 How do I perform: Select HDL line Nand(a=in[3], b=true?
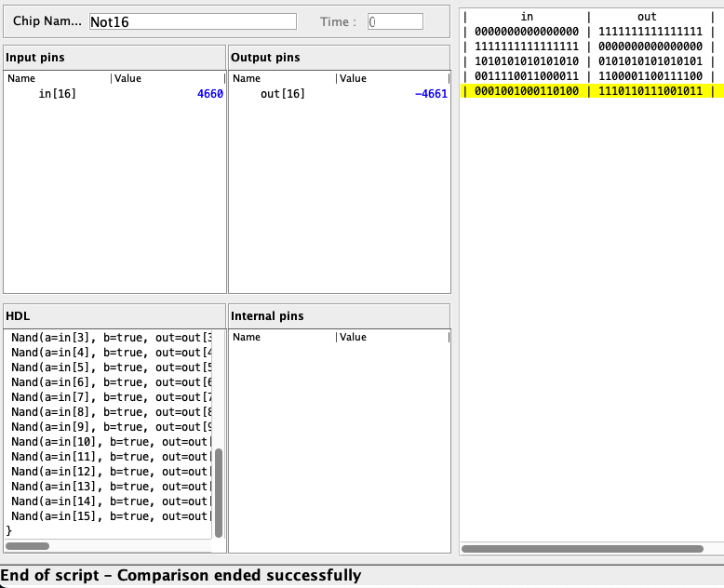coord(112,338)
